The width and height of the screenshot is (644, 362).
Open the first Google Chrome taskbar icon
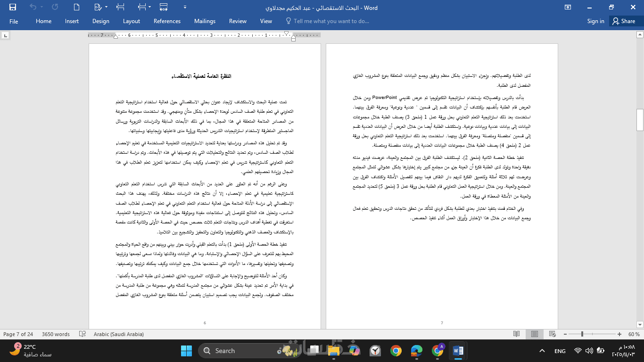coord(396,351)
